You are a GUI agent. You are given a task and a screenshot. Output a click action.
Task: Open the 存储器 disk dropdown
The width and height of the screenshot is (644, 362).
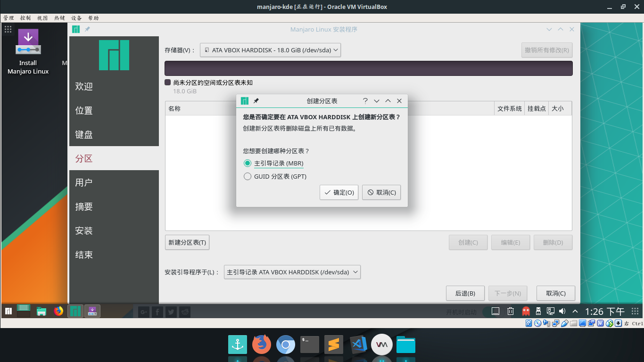click(270, 50)
